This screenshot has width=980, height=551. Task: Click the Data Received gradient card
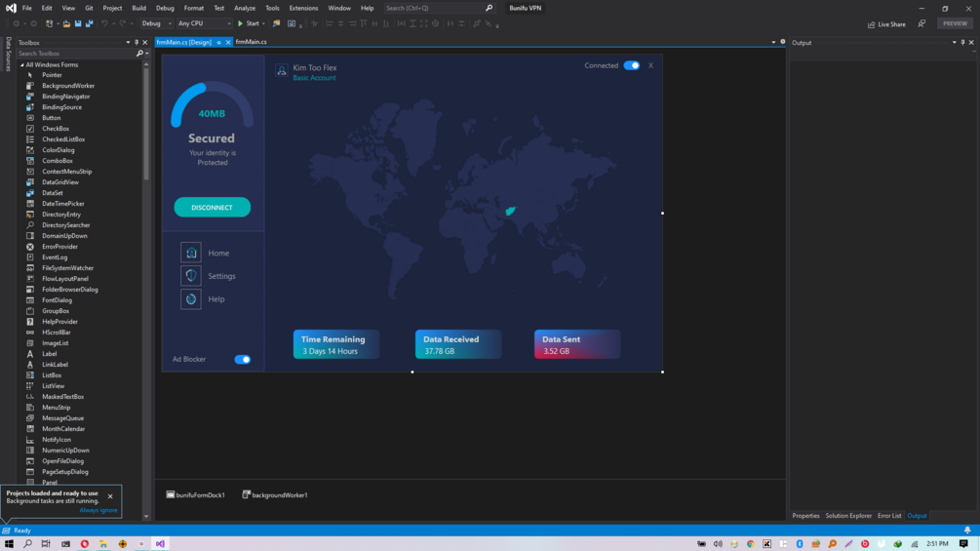458,344
